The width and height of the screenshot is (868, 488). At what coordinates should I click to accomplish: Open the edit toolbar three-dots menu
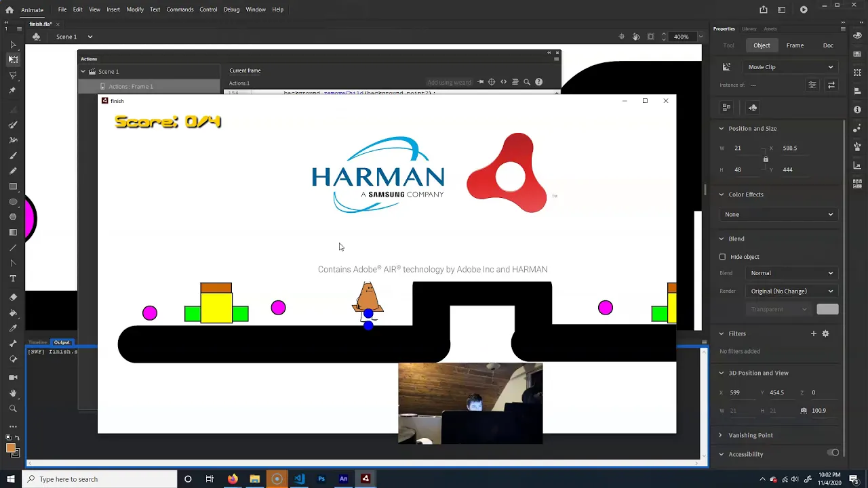click(x=13, y=426)
